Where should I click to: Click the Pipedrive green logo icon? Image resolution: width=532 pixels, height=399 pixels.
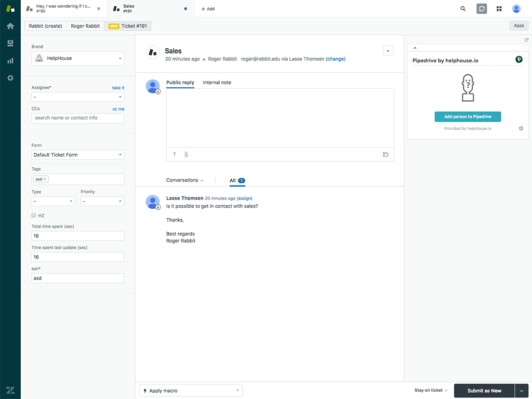(x=519, y=59)
